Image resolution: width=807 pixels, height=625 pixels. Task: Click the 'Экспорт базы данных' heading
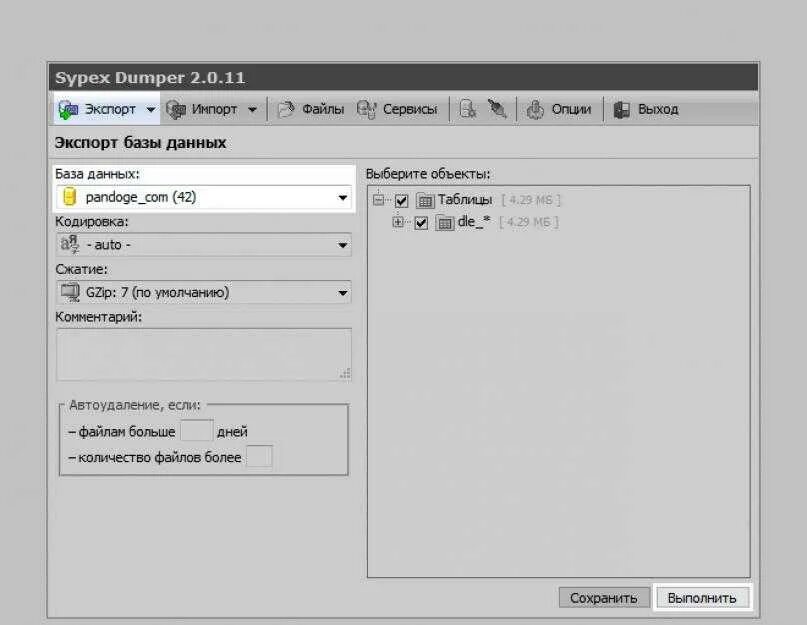click(x=141, y=143)
